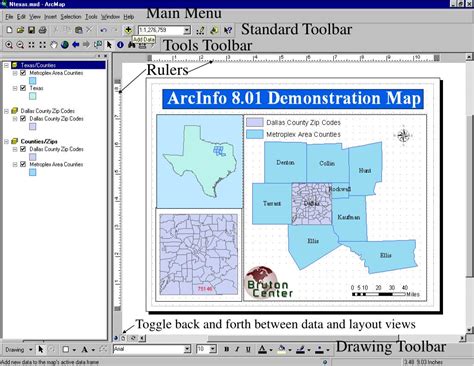
Task: Launch ArcCatalog from the Standard toolbar
Action: coord(214,30)
